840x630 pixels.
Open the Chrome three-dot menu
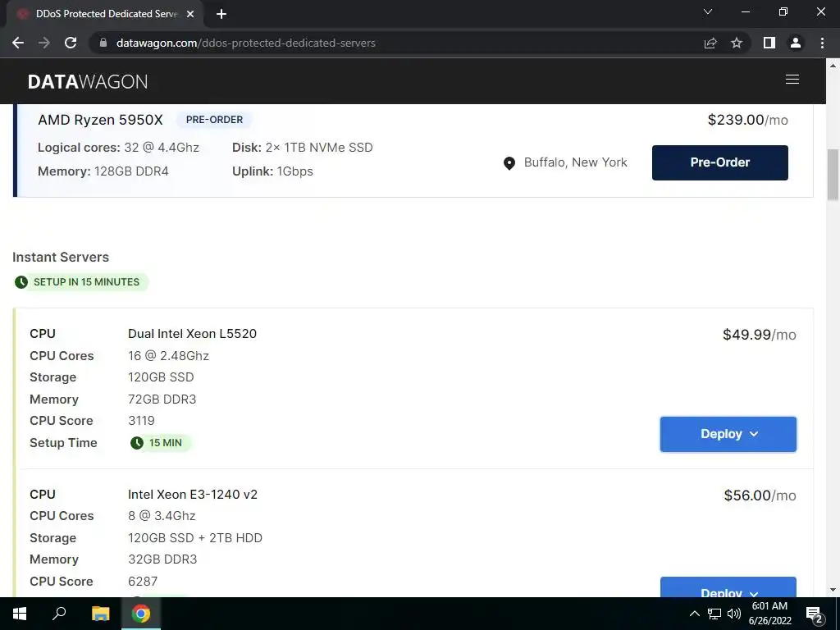coord(822,43)
